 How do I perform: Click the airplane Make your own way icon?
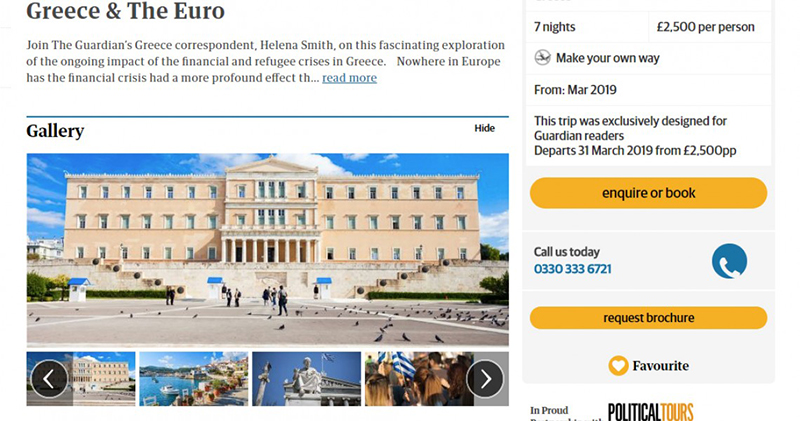[542, 58]
